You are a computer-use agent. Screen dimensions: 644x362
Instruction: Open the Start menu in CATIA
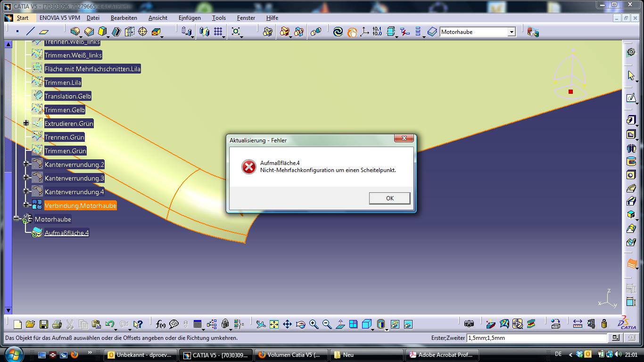coord(23,18)
